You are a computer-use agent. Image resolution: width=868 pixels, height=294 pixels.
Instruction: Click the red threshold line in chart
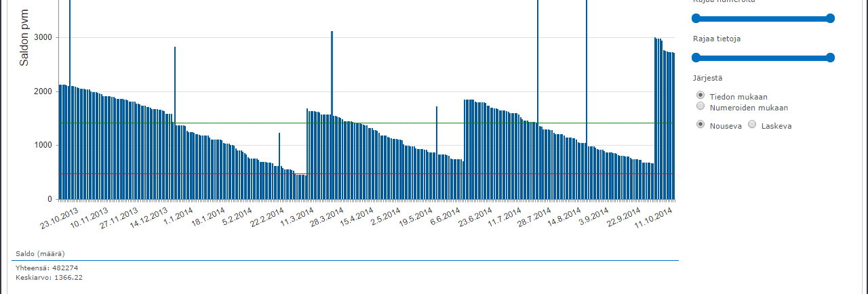tap(366, 174)
